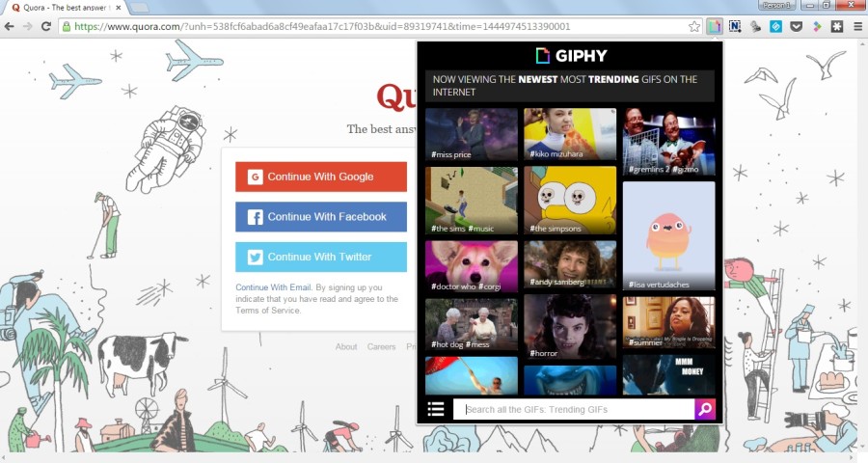
Task: Click the gray Evernote-style extension icon
Action: pyautogui.click(x=755, y=26)
